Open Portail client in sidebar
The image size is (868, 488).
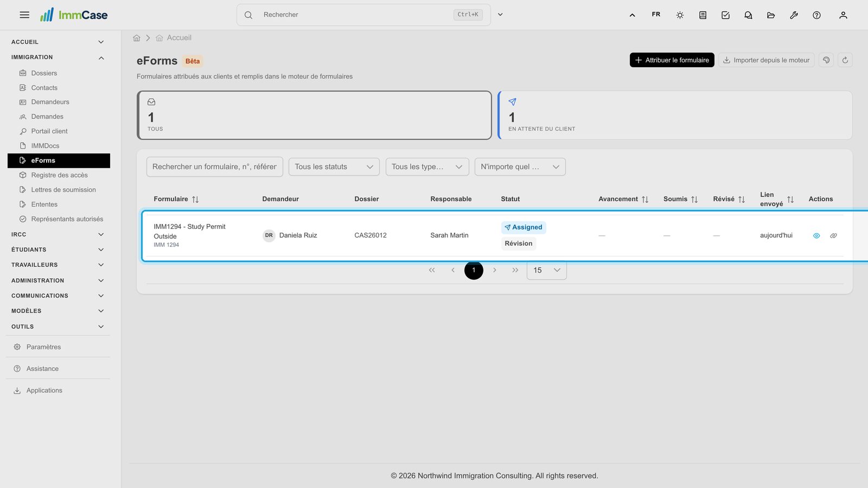pos(49,131)
